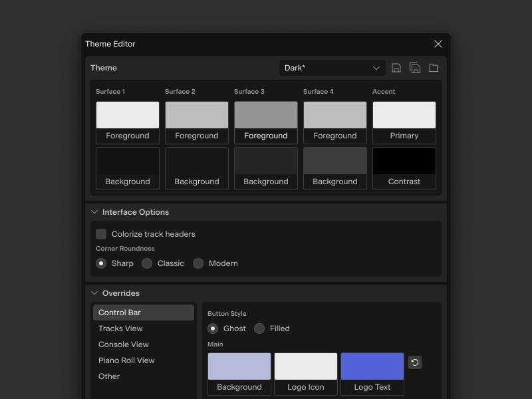Click the Button Style label

[227, 313]
